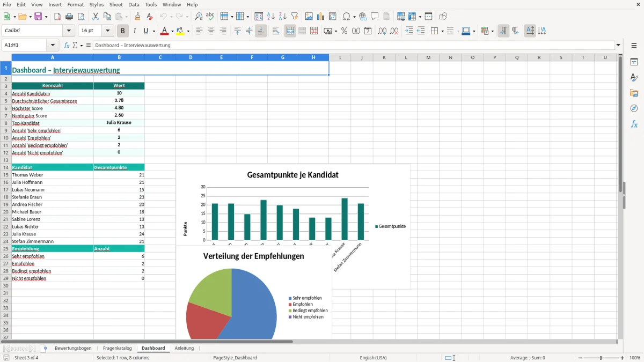The width and height of the screenshot is (644, 362).
Task: Toggle Wrap Text button
Action: (x=276, y=31)
